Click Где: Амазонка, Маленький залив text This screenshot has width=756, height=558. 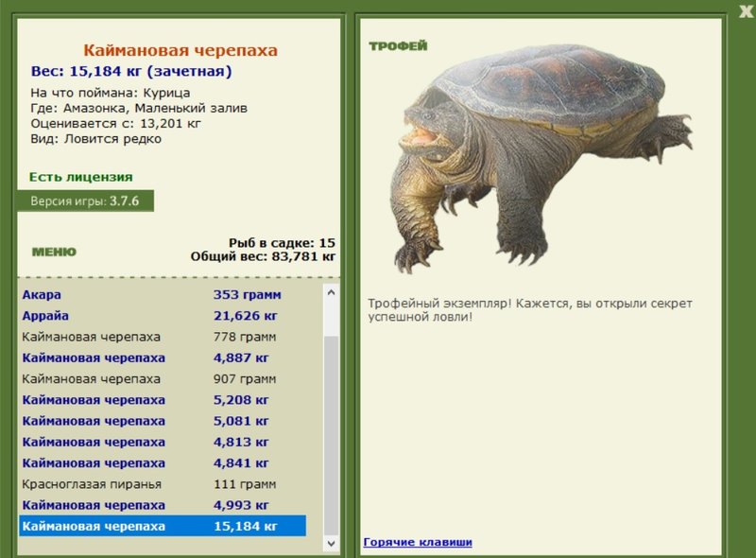(139, 108)
